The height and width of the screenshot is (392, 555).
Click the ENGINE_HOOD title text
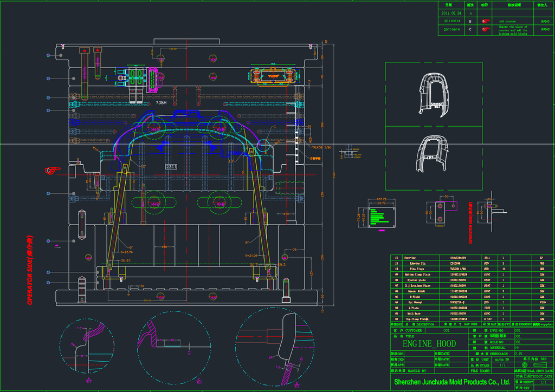coord(429,344)
